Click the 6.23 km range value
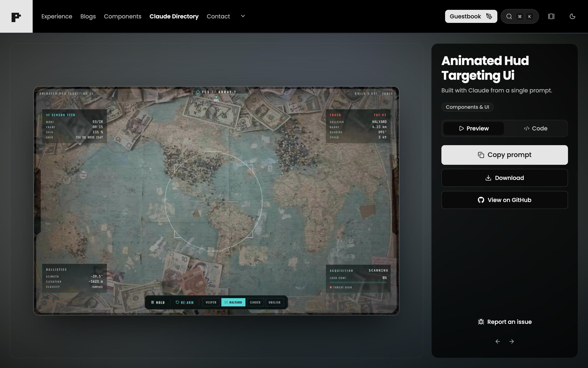 coord(379,127)
